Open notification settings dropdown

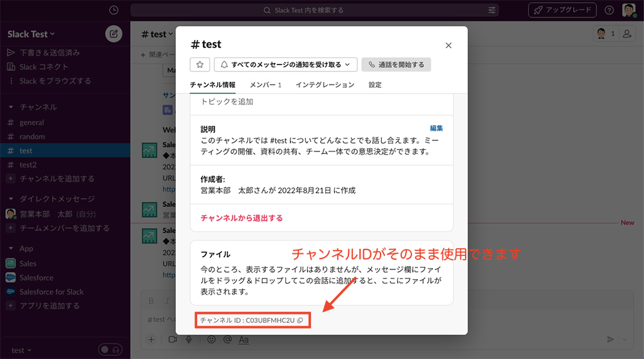click(285, 64)
